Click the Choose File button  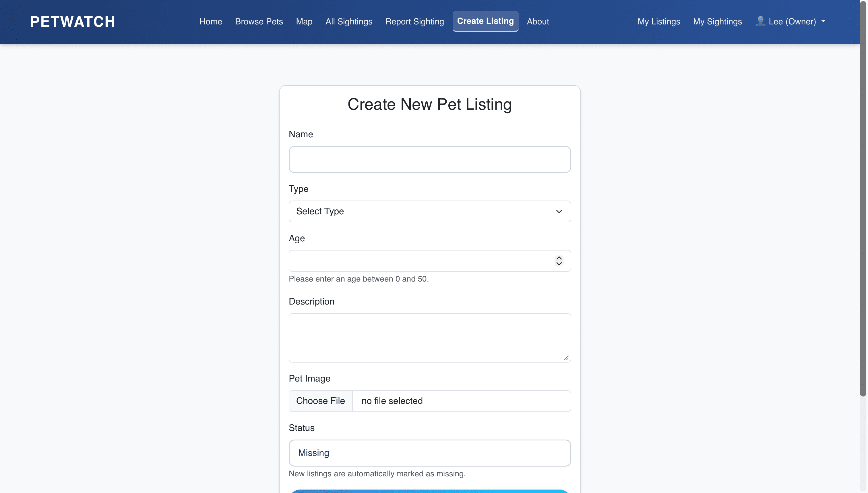[x=320, y=400]
